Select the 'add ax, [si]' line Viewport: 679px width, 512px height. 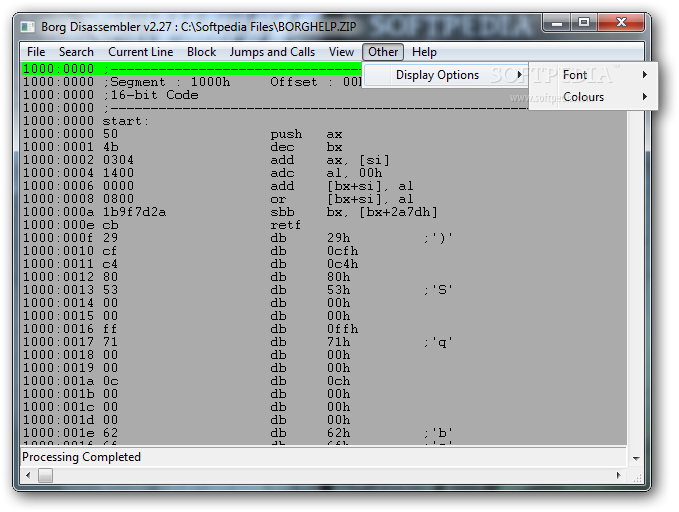click(324, 160)
